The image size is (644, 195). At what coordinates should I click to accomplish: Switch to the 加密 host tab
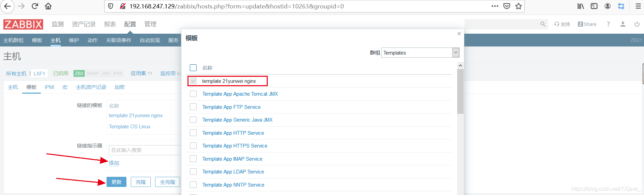(x=120, y=87)
